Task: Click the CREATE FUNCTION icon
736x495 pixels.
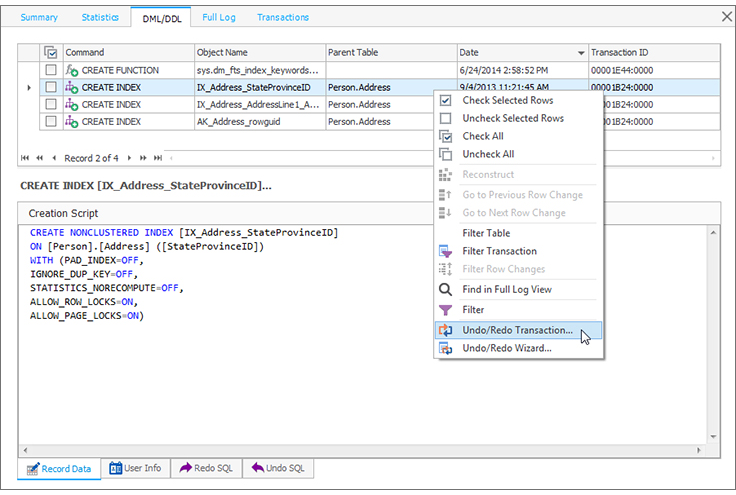Action: tap(72, 70)
